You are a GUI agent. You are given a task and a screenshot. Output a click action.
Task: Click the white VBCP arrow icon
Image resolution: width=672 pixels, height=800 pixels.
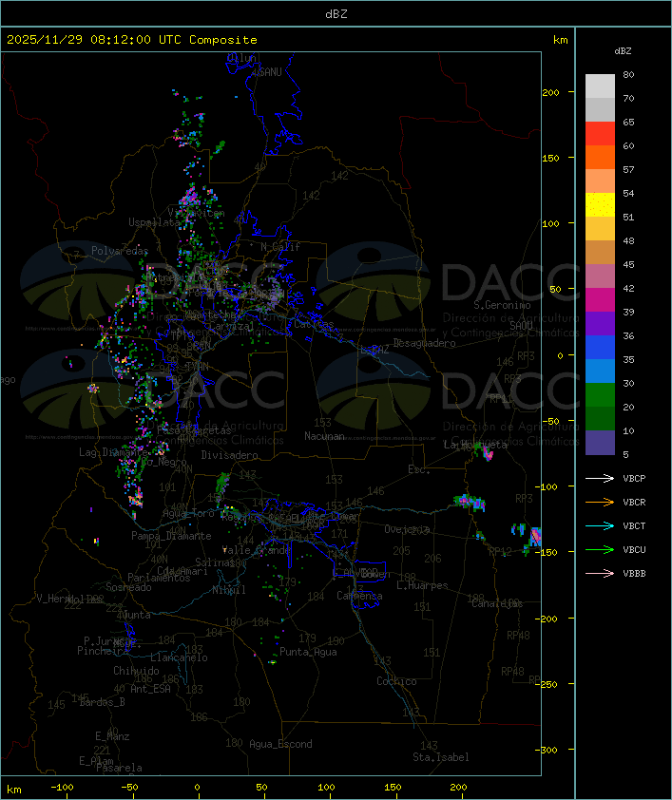click(600, 478)
